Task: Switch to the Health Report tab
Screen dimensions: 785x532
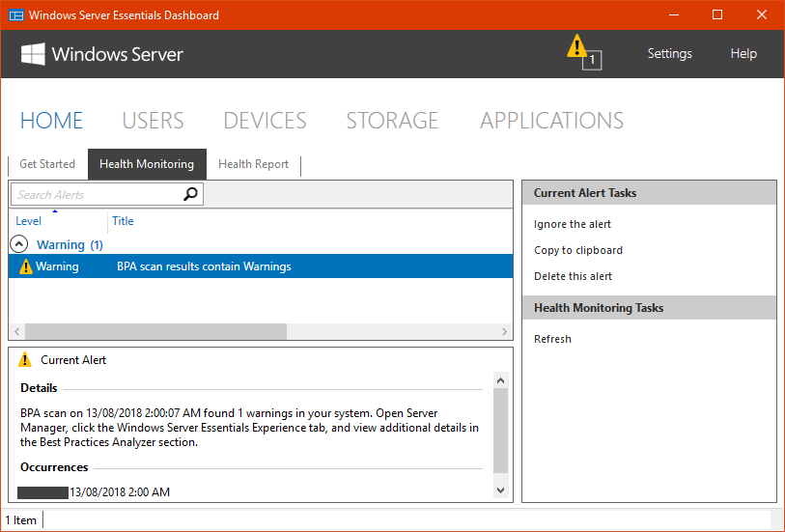Action: click(x=253, y=164)
